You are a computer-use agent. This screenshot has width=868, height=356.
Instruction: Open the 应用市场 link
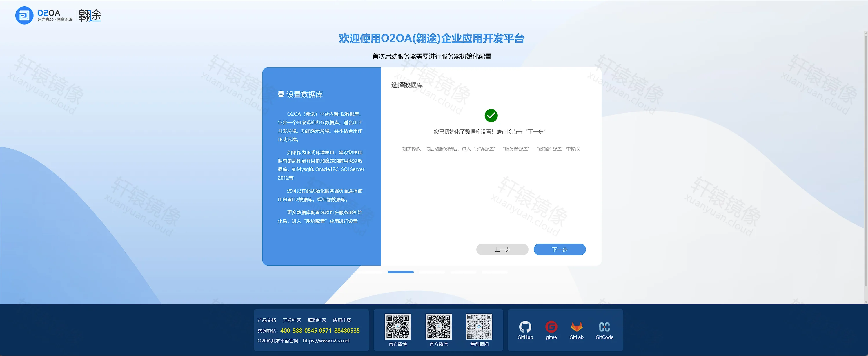(x=342, y=320)
